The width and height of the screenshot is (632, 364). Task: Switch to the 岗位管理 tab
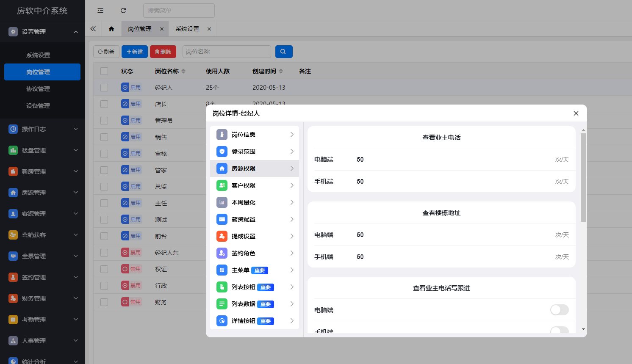tap(140, 29)
